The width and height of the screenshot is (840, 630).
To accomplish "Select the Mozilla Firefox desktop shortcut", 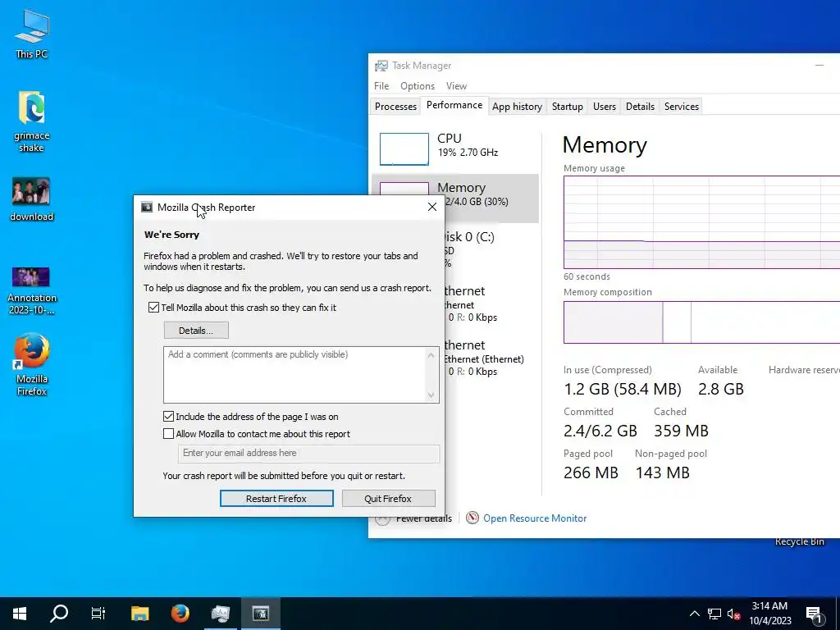I will (x=32, y=364).
